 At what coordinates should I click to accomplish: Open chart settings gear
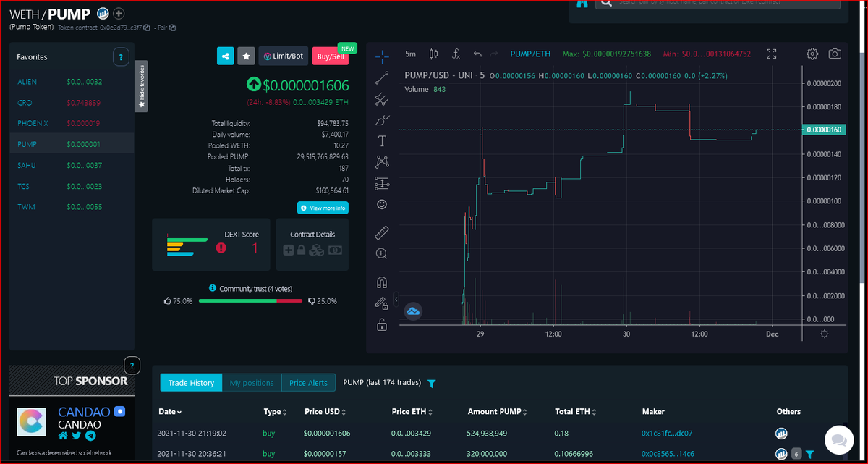point(812,54)
